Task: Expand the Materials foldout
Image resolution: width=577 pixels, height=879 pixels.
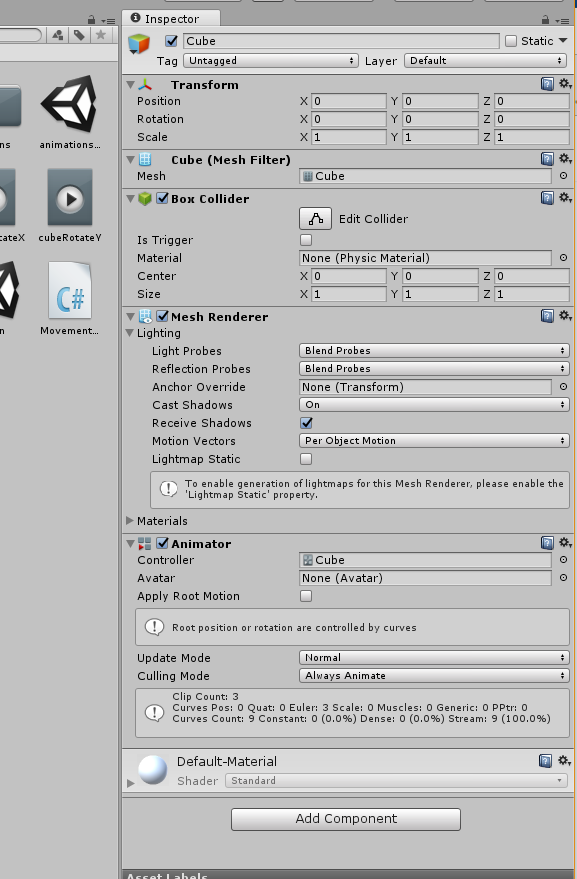Action: coord(130,520)
